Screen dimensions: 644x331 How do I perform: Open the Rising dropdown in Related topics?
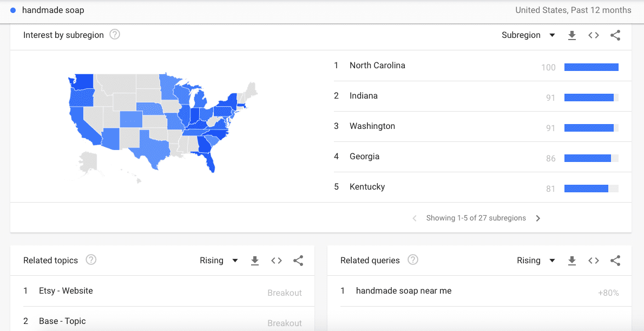coord(219,261)
